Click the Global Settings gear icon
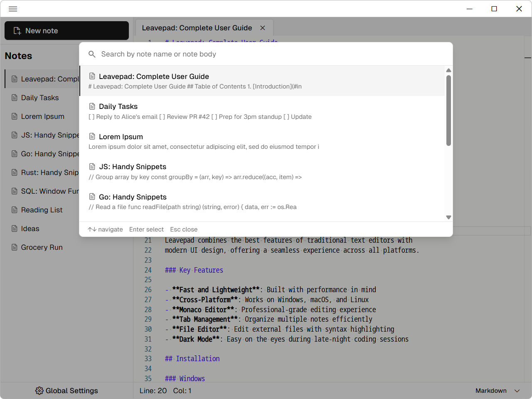The image size is (532, 399). coord(39,391)
